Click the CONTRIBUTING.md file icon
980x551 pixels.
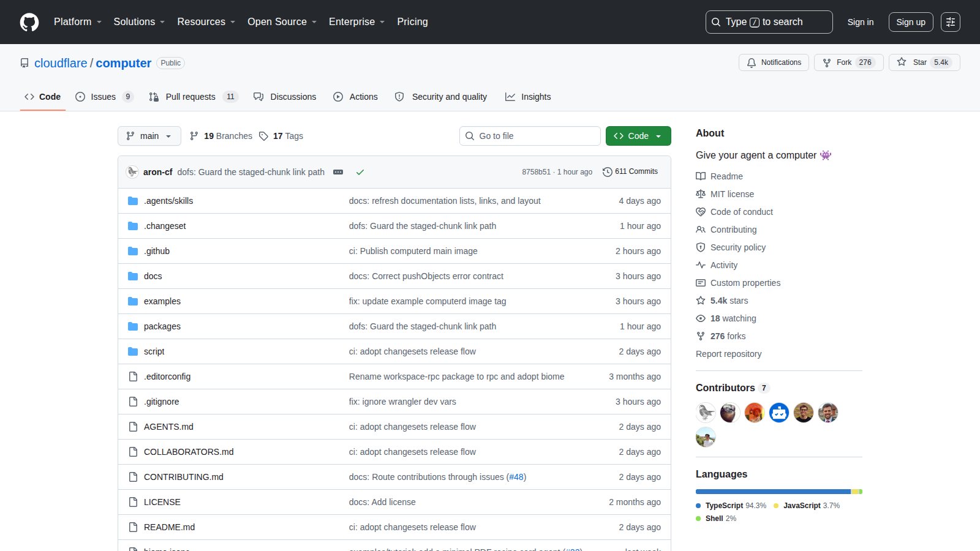point(133,477)
